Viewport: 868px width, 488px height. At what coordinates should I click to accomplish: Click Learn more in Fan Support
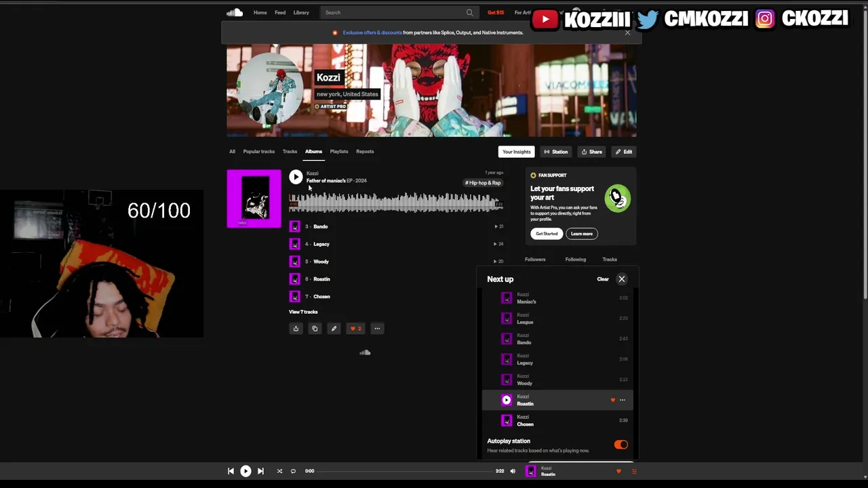[581, 234]
